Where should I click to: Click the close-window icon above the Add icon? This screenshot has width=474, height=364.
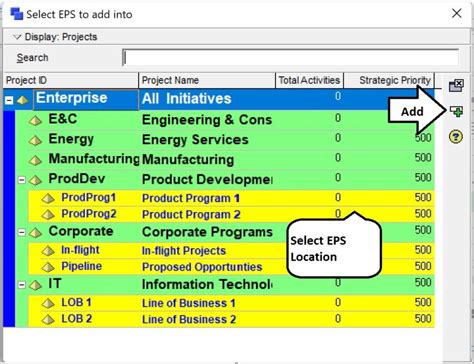(x=456, y=85)
